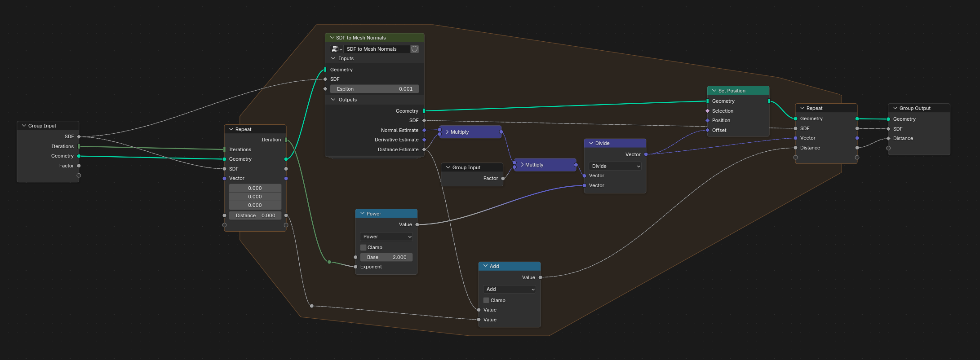This screenshot has width=980, height=360.
Task: Click the empty extension socket on Group Output
Action: 888,148
